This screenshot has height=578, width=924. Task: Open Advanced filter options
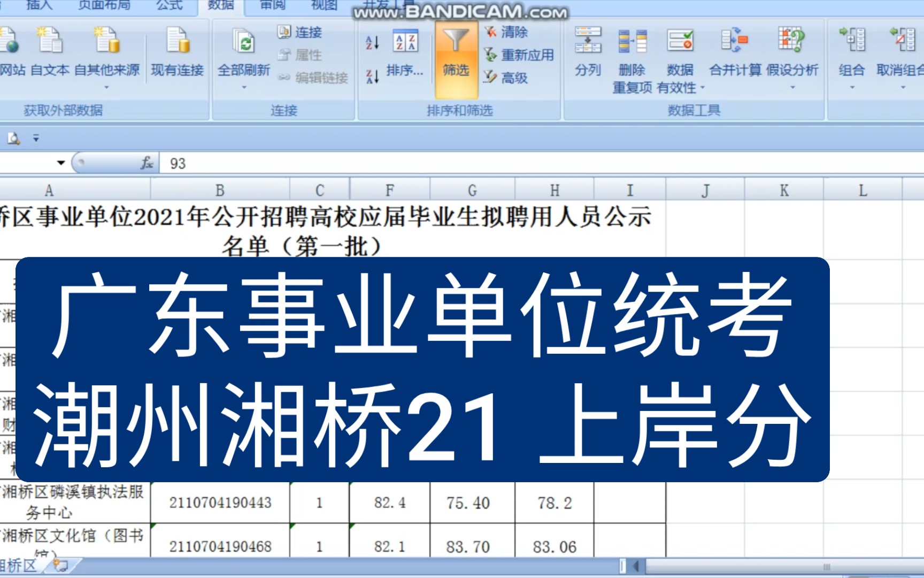pyautogui.click(x=506, y=78)
